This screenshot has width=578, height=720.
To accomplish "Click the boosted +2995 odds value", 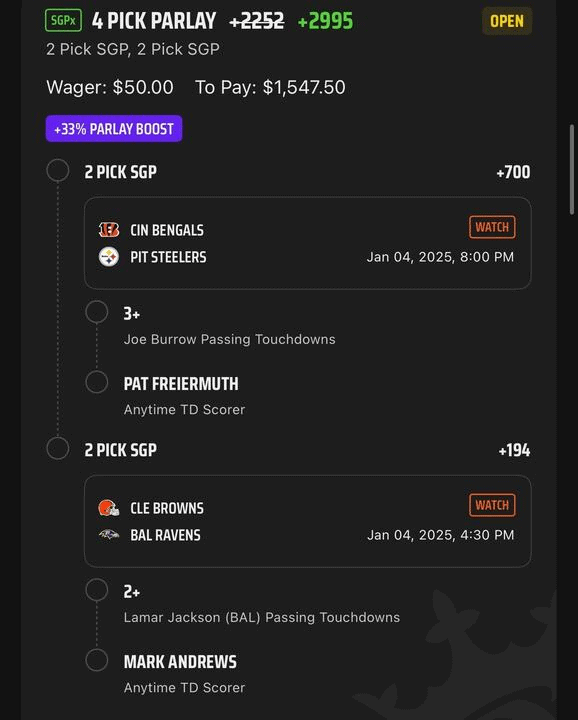I will [x=325, y=21].
